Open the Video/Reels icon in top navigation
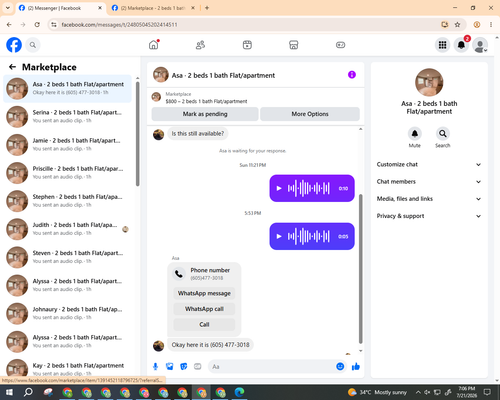 [247, 45]
